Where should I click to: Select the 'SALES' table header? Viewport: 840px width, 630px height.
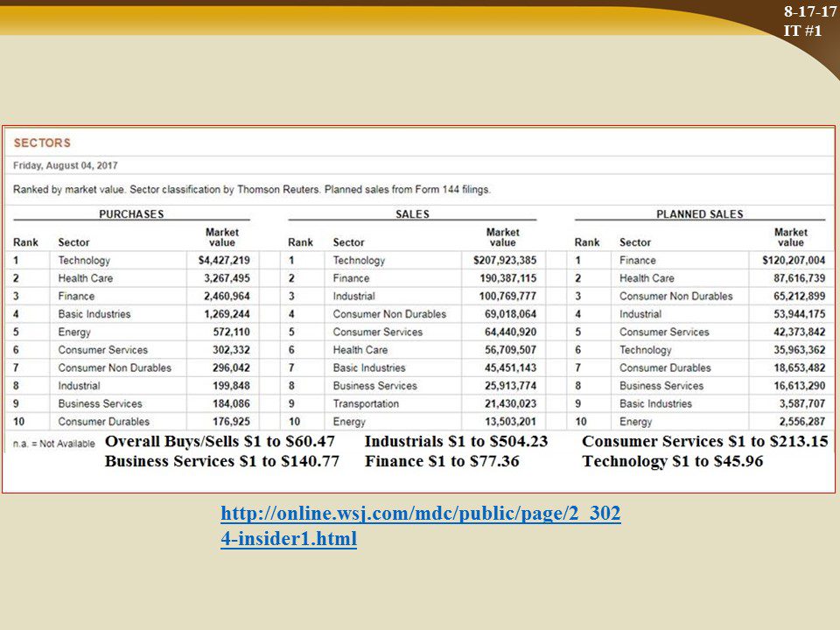pyautogui.click(x=412, y=214)
